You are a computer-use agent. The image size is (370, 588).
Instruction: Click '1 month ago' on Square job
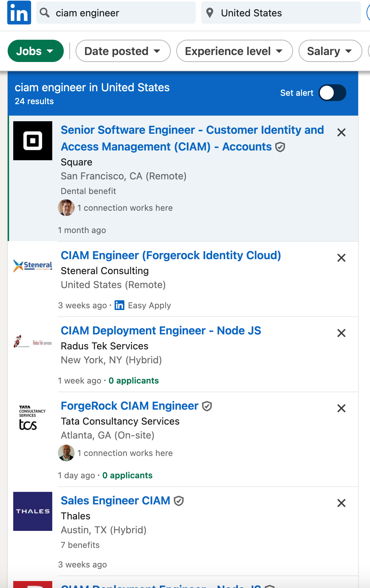click(x=82, y=230)
